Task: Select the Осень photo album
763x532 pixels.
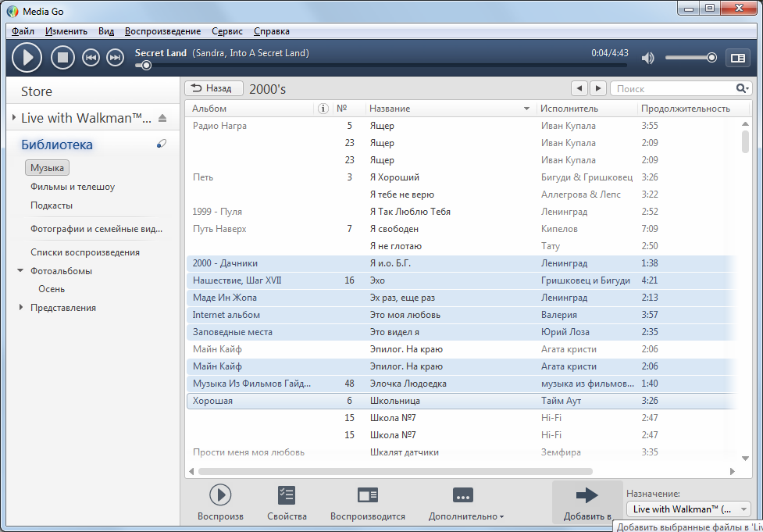Action: point(52,289)
